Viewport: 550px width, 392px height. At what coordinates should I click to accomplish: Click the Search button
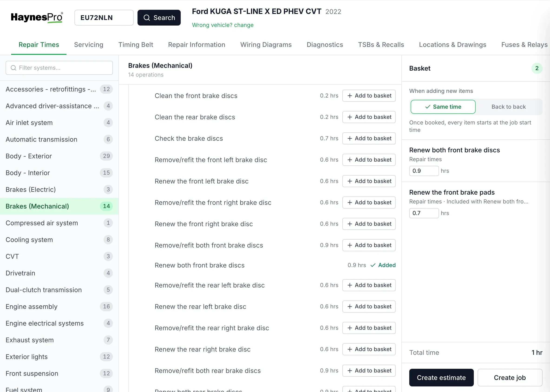pos(159,18)
